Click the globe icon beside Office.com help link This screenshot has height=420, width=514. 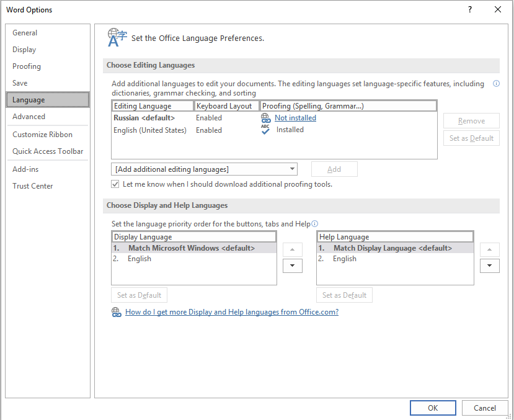click(x=117, y=312)
